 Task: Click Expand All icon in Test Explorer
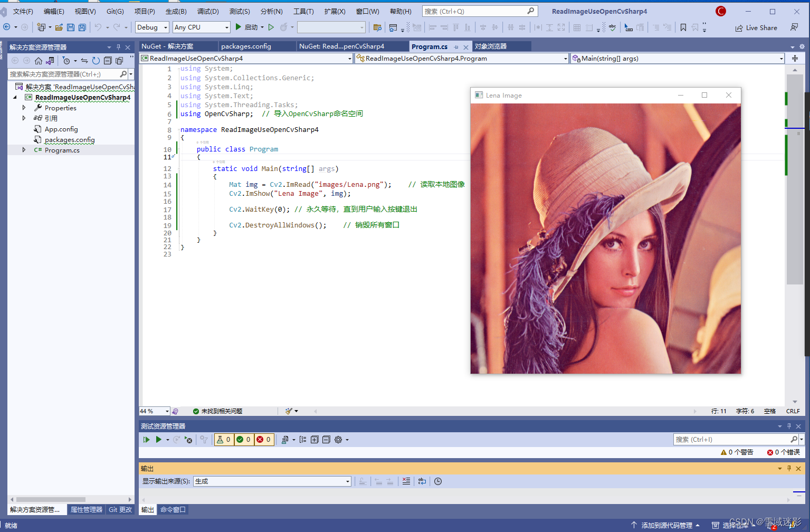315,440
